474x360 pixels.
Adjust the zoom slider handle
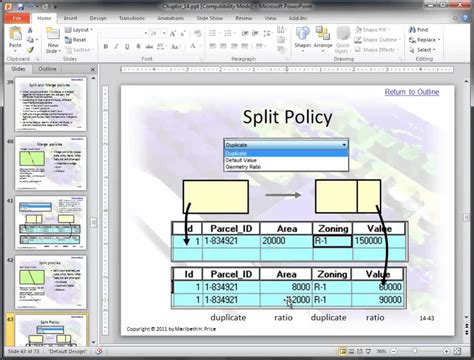point(415,351)
